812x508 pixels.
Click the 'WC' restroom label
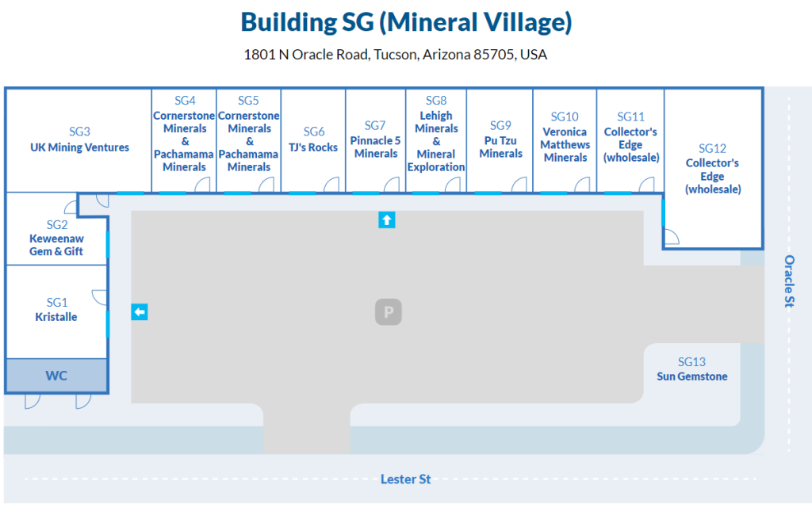coord(56,376)
